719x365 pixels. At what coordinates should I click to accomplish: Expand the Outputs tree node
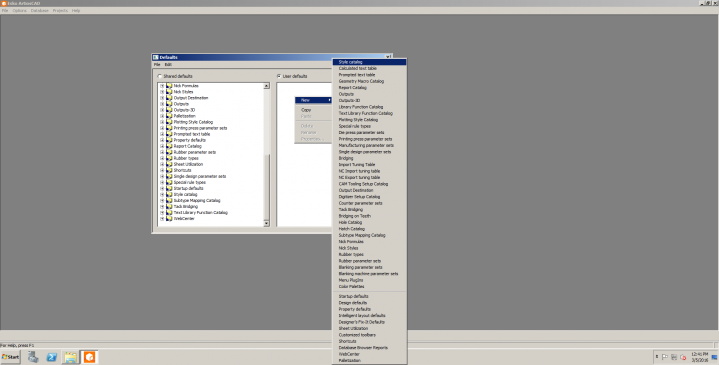162,104
